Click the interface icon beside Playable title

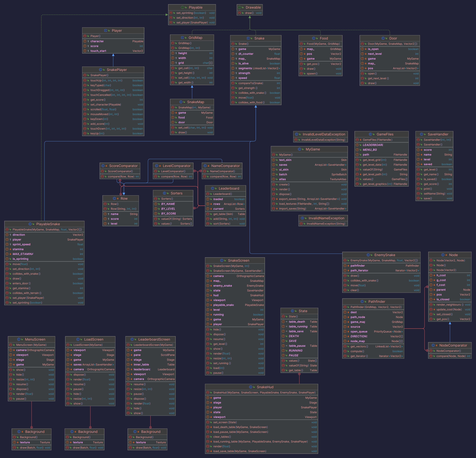182,8
